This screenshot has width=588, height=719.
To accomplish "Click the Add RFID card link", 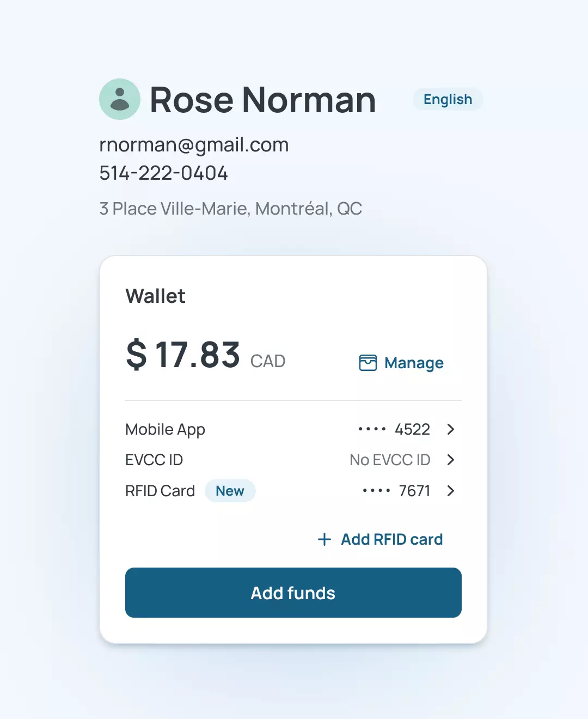I will tap(392, 539).
